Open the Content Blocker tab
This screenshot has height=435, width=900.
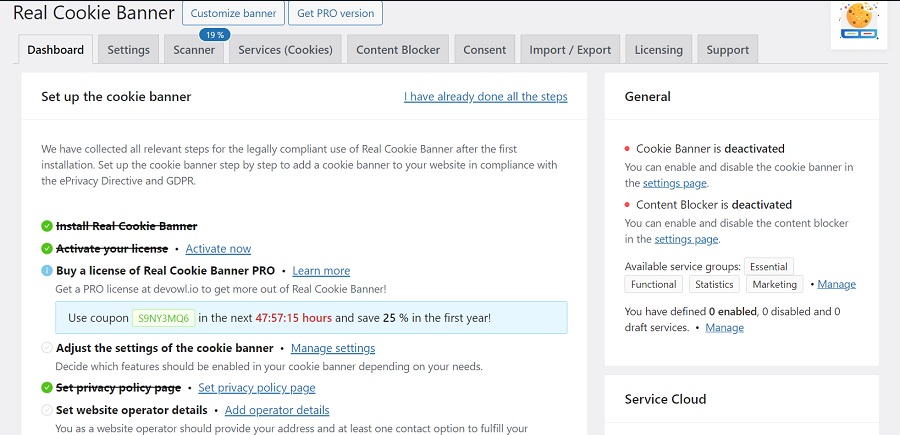397,50
